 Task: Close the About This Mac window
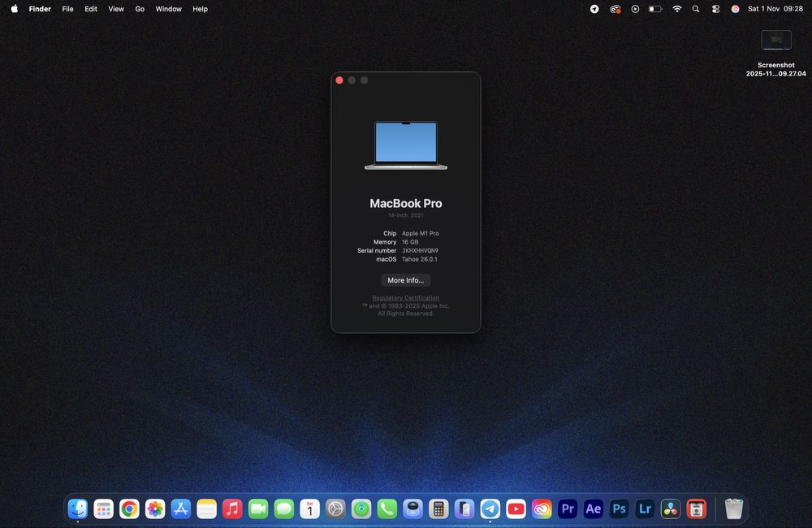pos(339,80)
